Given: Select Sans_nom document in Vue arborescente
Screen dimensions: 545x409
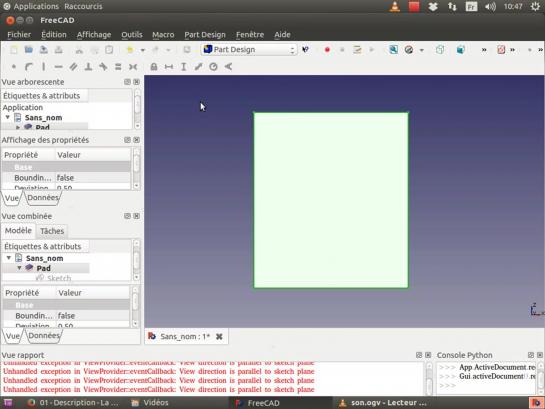Looking at the screenshot, I should tap(43, 118).
